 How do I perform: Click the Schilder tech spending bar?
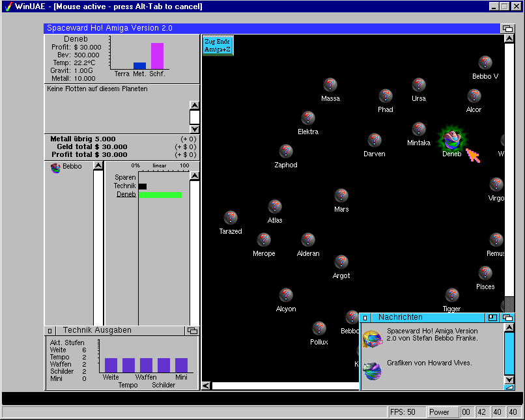click(163, 365)
